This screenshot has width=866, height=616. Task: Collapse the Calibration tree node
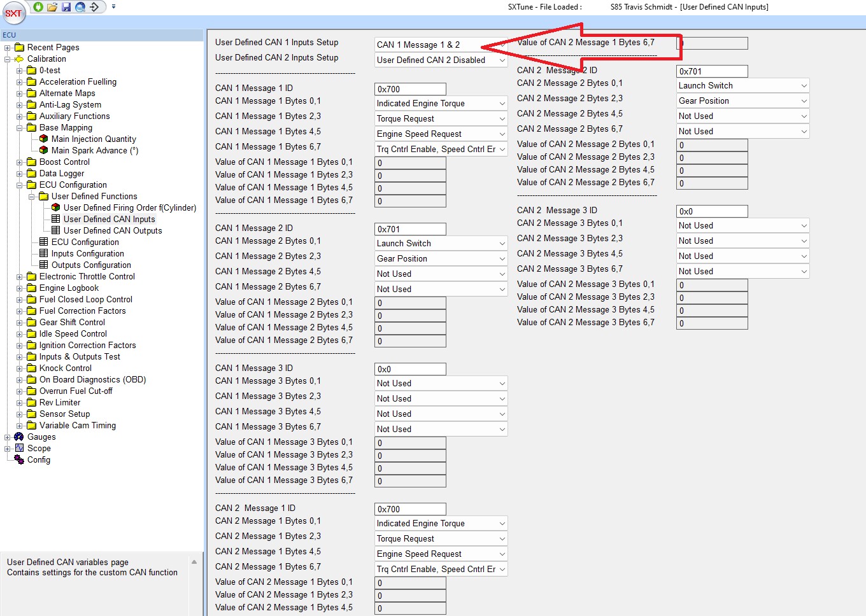click(7, 59)
